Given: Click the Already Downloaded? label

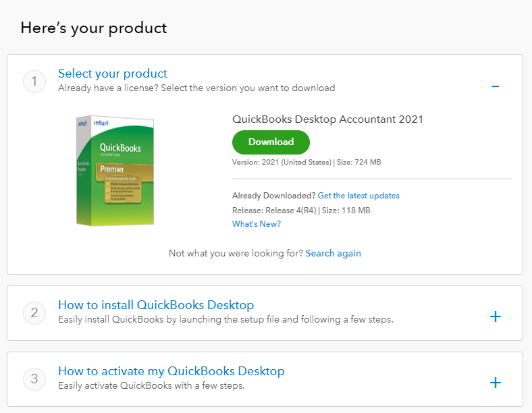Looking at the screenshot, I should point(274,196).
